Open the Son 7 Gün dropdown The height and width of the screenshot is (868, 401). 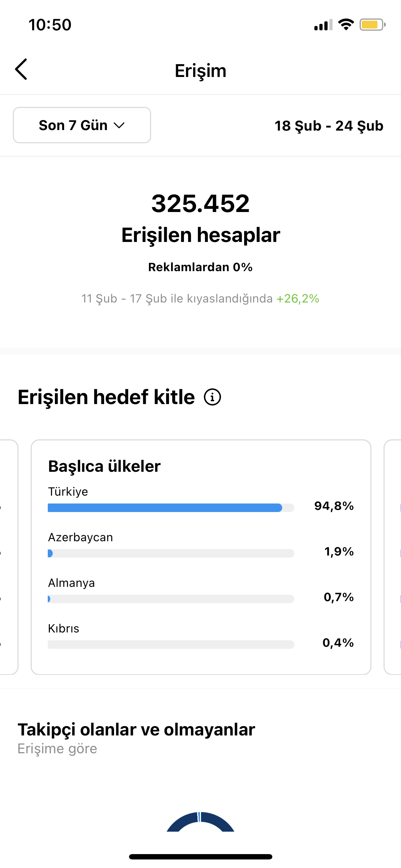pos(82,125)
